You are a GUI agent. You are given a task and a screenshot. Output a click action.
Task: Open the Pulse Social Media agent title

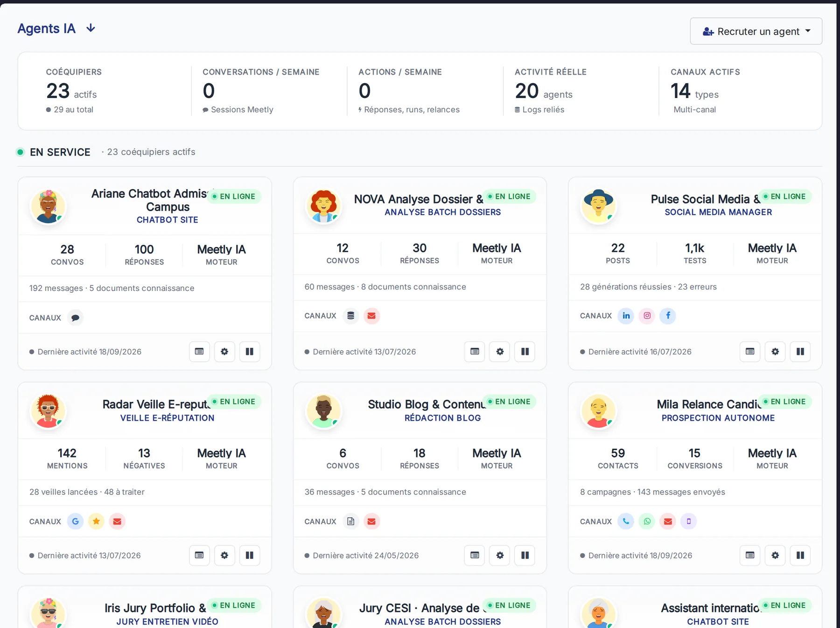[x=706, y=199]
